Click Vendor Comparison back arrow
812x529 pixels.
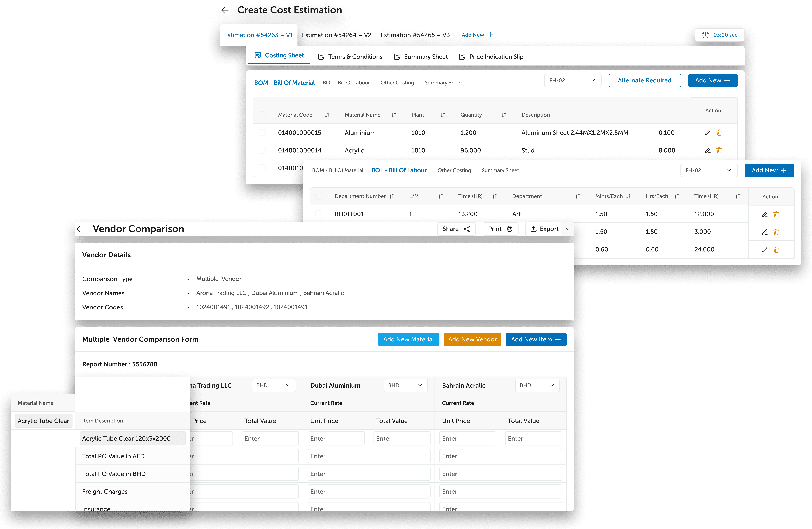pos(81,229)
